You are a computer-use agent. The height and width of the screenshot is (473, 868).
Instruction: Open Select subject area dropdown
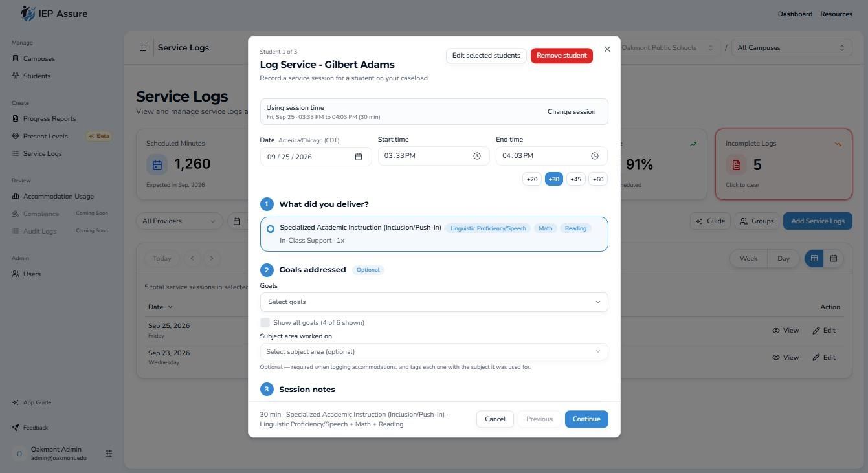[434, 352]
